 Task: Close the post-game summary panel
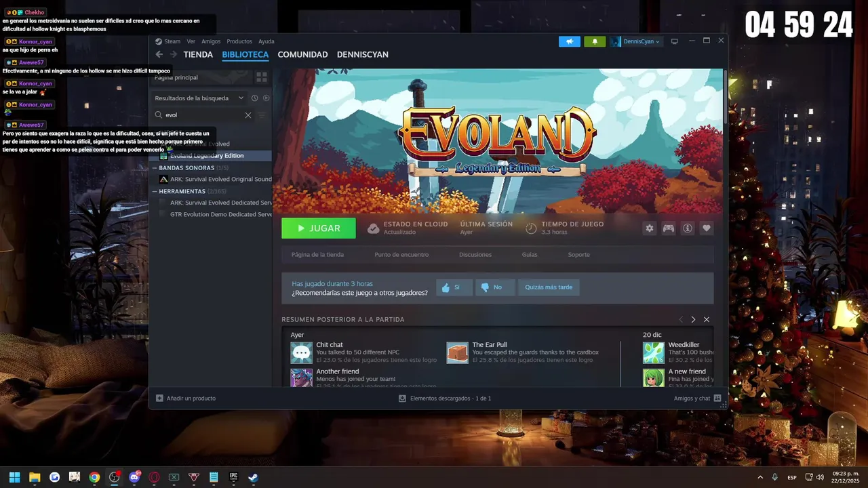(x=707, y=319)
